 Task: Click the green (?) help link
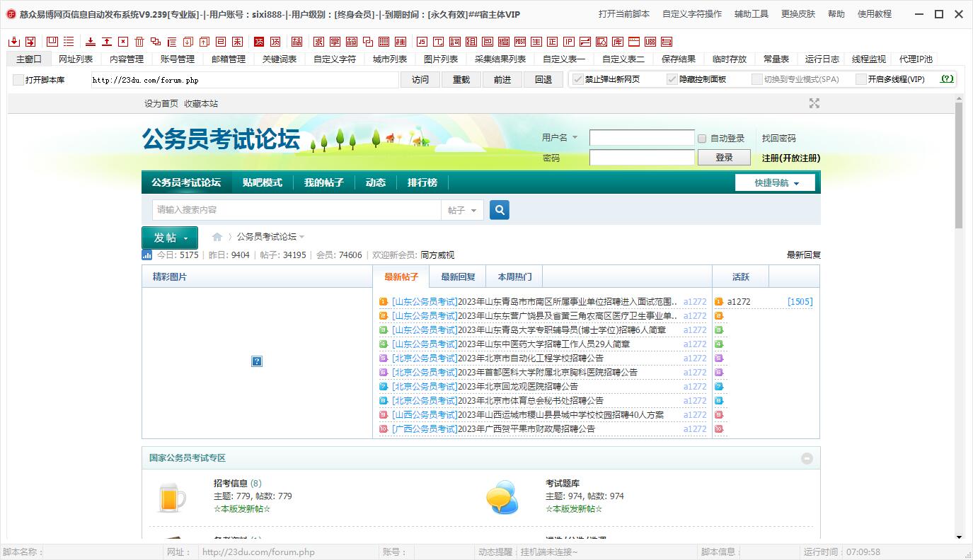[947, 79]
